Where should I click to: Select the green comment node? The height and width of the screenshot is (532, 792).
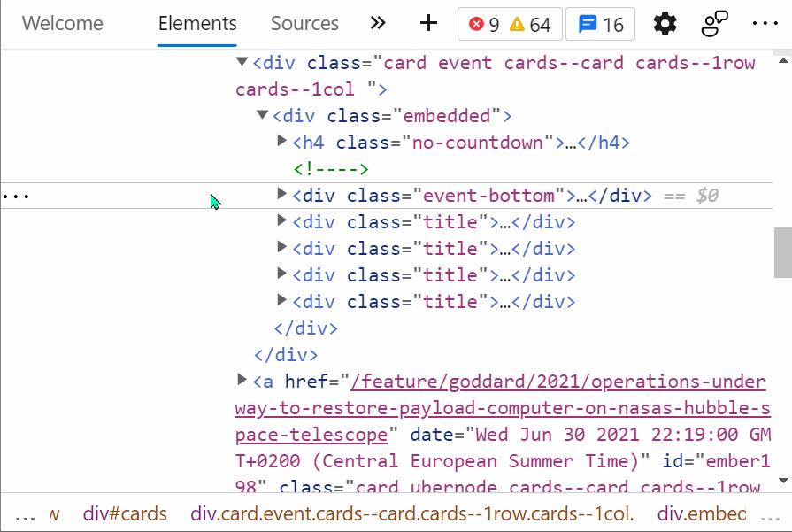(331, 169)
